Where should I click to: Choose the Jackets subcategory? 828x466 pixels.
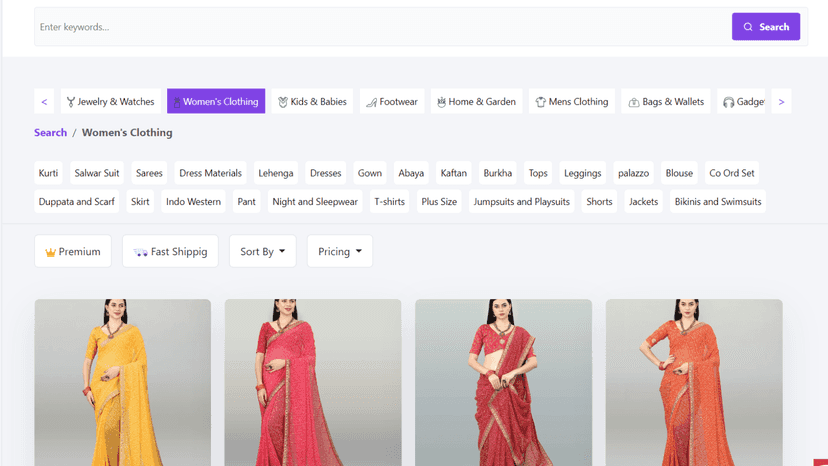pos(643,202)
